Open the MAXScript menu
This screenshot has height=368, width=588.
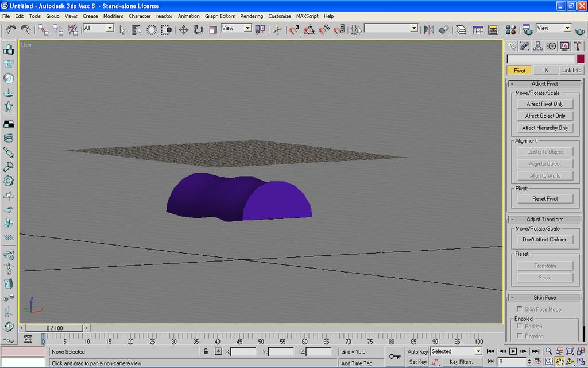pos(307,16)
